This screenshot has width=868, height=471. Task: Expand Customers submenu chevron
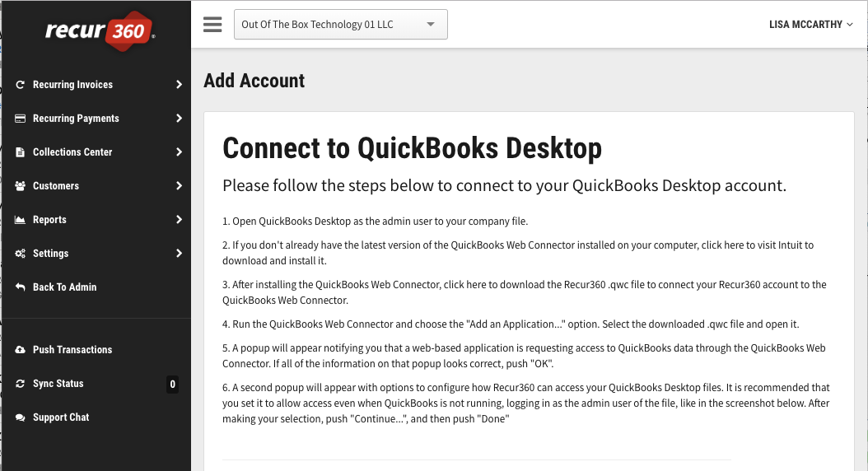pyautogui.click(x=179, y=186)
